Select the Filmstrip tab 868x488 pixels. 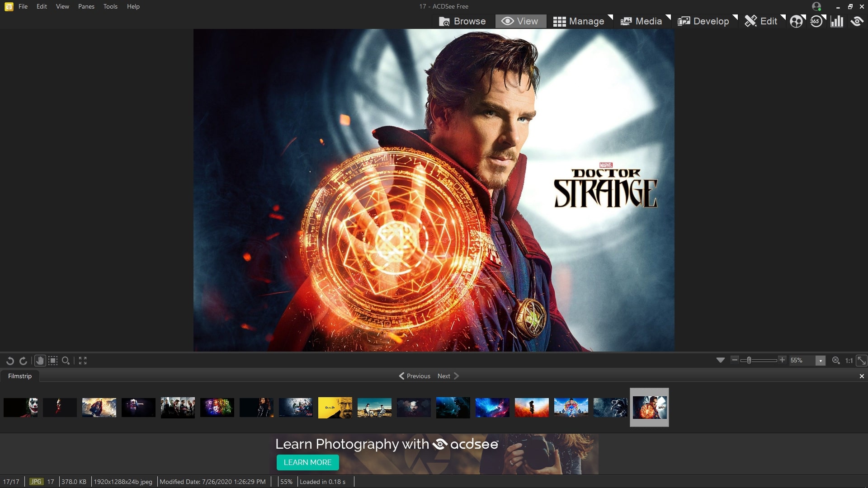coord(20,376)
